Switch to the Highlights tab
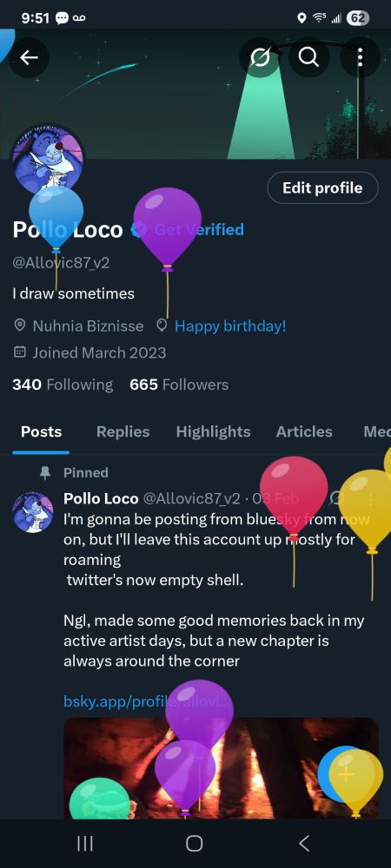The width and height of the screenshot is (391, 868). click(213, 431)
